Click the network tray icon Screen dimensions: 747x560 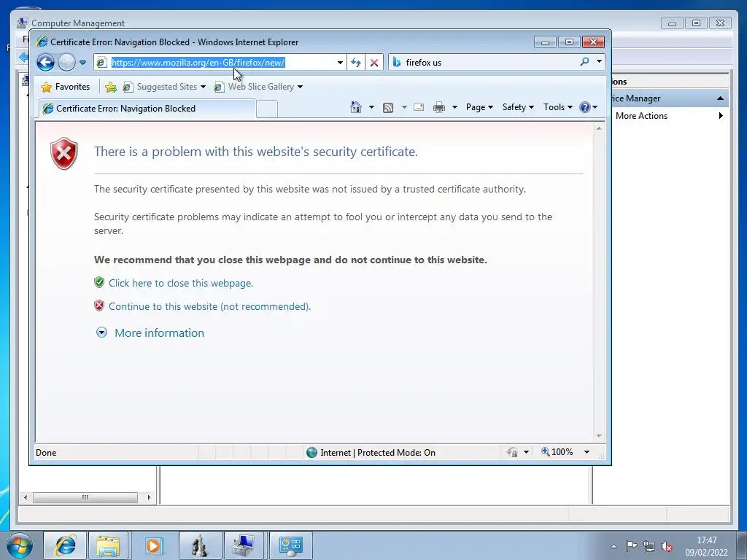click(649, 546)
